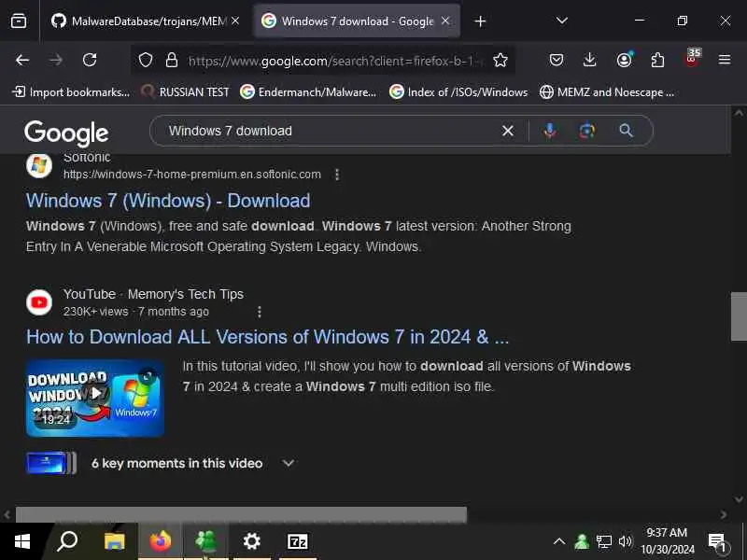Open the Extensions puzzle icon
The image size is (747, 560).
point(657,60)
